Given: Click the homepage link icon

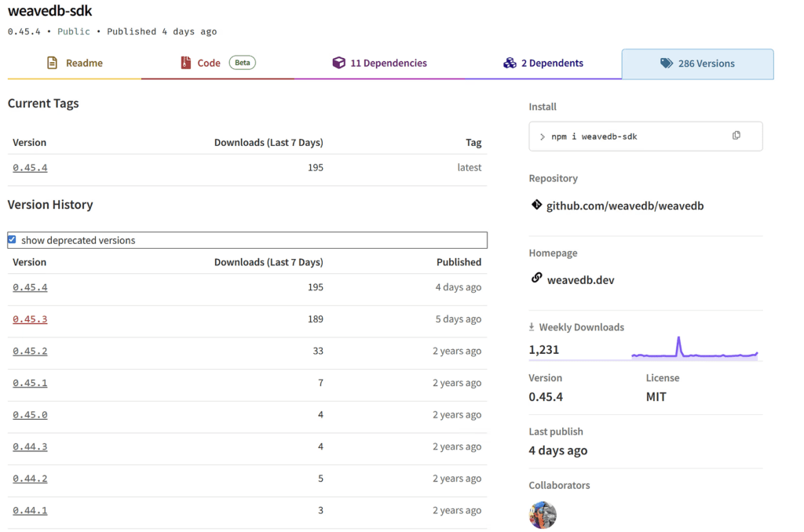Looking at the screenshot, I should pyautogui.click(x=536, y=278).
